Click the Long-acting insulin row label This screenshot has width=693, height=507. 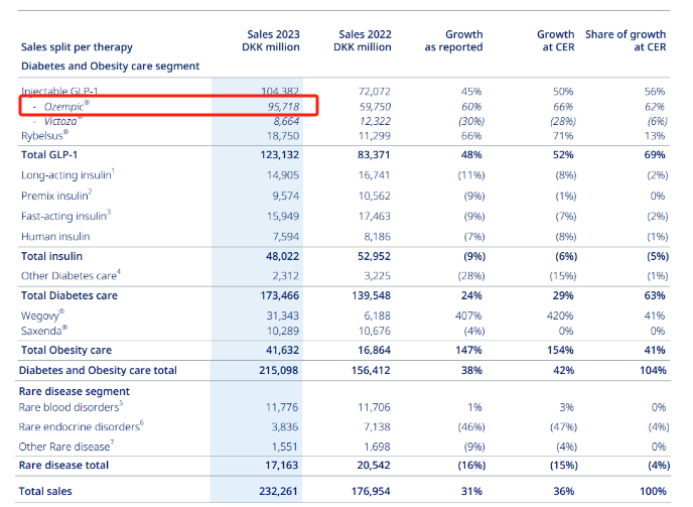[68, 175]
